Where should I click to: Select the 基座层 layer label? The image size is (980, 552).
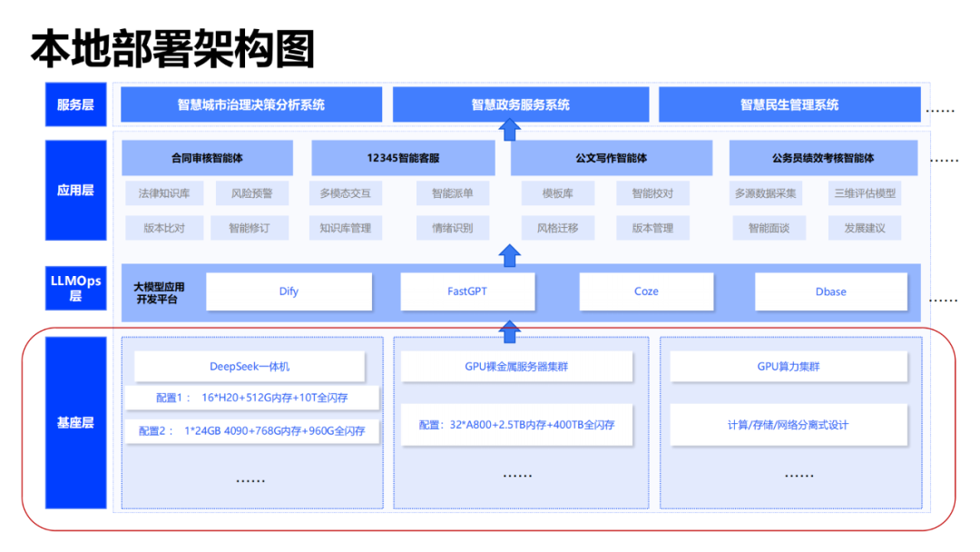pyautogui.click(x=75, y=422)
